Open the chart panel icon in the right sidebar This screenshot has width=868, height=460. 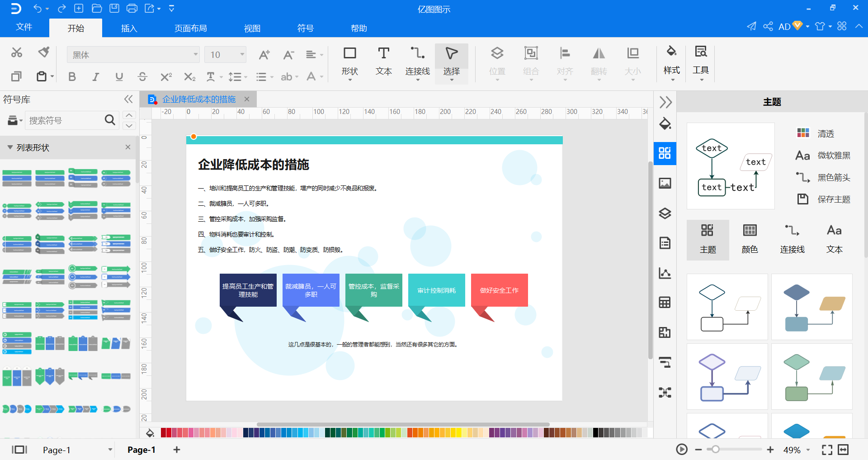pos(665,273)
